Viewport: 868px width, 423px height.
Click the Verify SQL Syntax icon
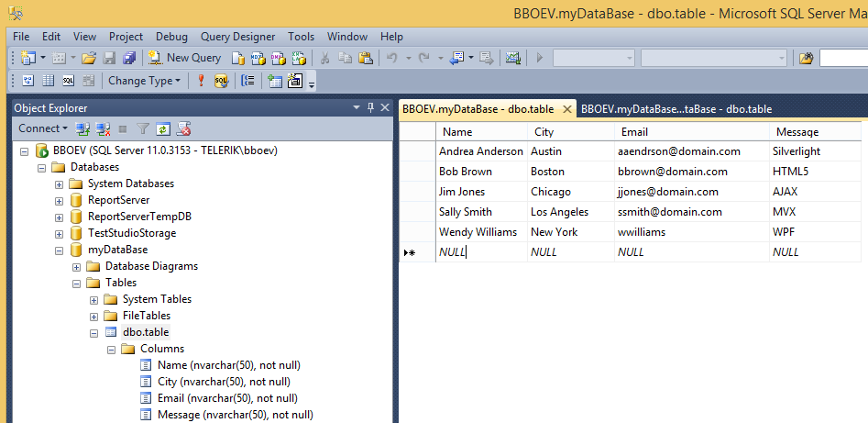pyautogui.click(x=222, y=81)
